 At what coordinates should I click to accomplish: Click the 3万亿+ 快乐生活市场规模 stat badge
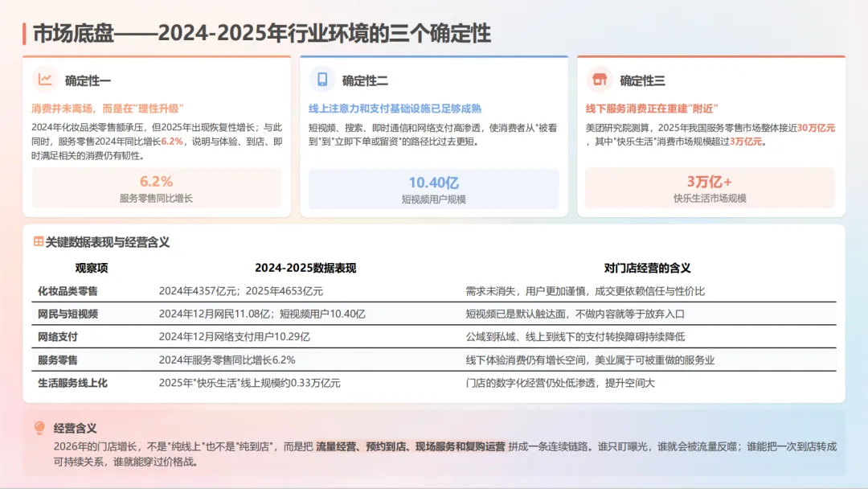tap(710, 187)
